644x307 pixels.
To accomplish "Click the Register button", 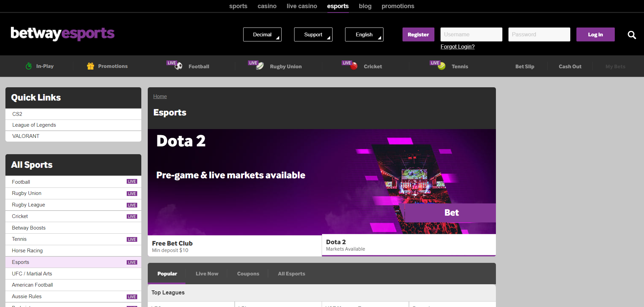I will click(x=418, y=35).
